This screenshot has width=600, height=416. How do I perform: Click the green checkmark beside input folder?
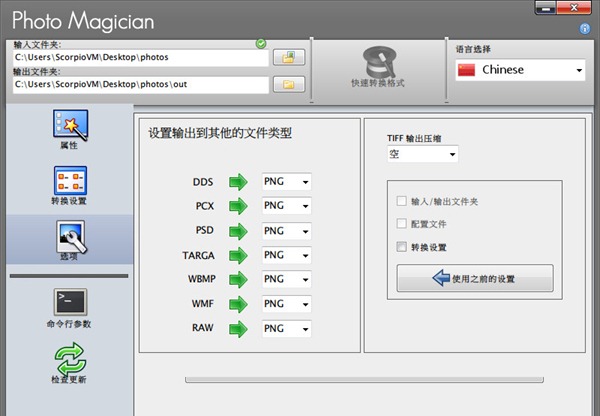click(x=261, y=44)
